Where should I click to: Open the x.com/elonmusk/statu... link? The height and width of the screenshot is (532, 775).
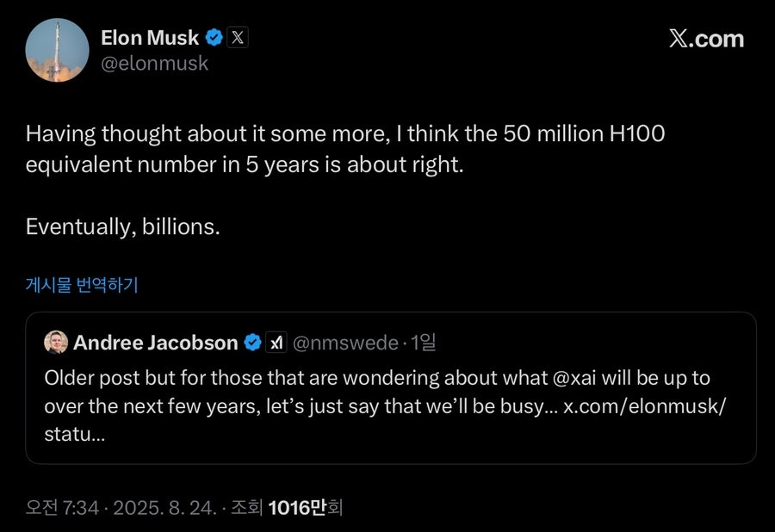point(644,406)
